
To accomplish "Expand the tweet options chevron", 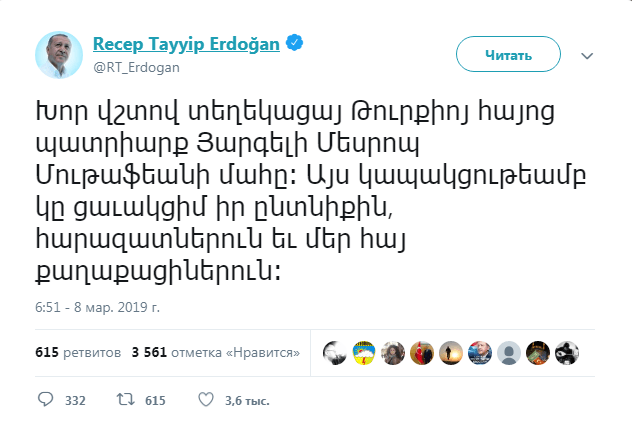I will [587, 55].
